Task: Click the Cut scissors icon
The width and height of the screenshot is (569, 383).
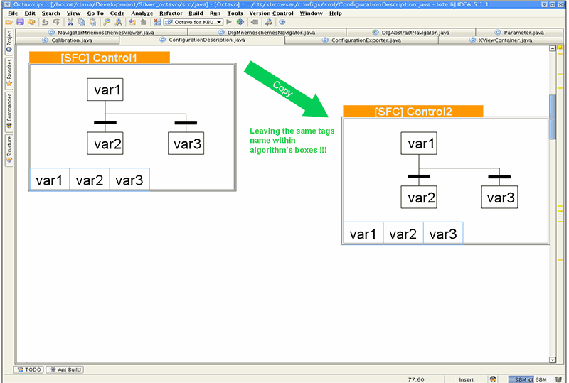Action: [x=70, y=22]
